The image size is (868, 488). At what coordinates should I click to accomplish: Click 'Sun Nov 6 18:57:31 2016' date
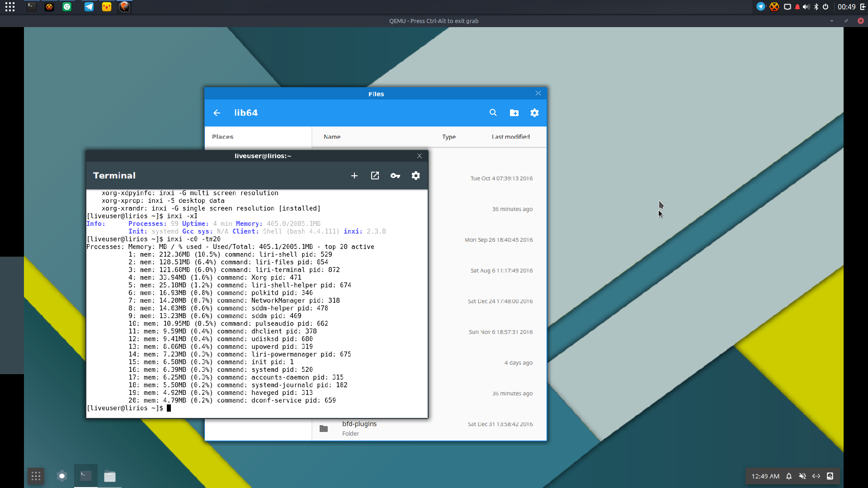tap(500, 332)
